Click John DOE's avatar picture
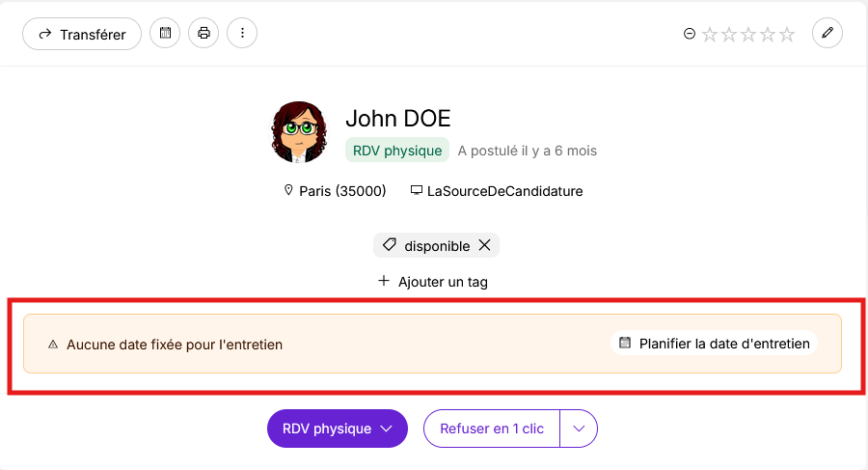868x470 pixels. point(299,132)
